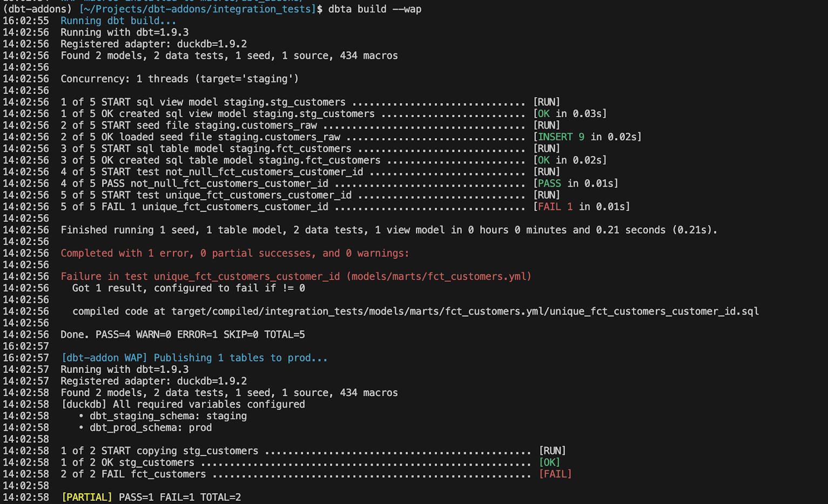
Task: Click the green 'INSERT 9' status
Action: [561, 137]
